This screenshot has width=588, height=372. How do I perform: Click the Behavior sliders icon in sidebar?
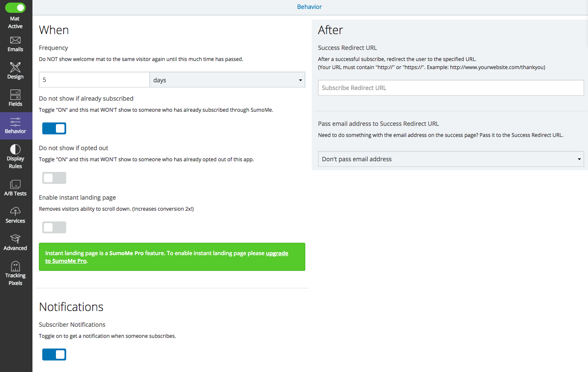tap(15, 122)
